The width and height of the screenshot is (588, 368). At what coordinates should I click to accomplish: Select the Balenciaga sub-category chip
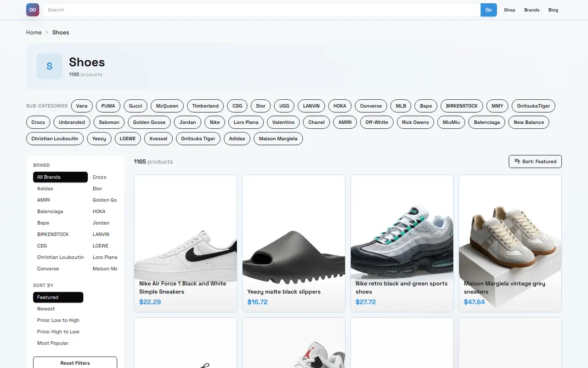tap(487, 122)
